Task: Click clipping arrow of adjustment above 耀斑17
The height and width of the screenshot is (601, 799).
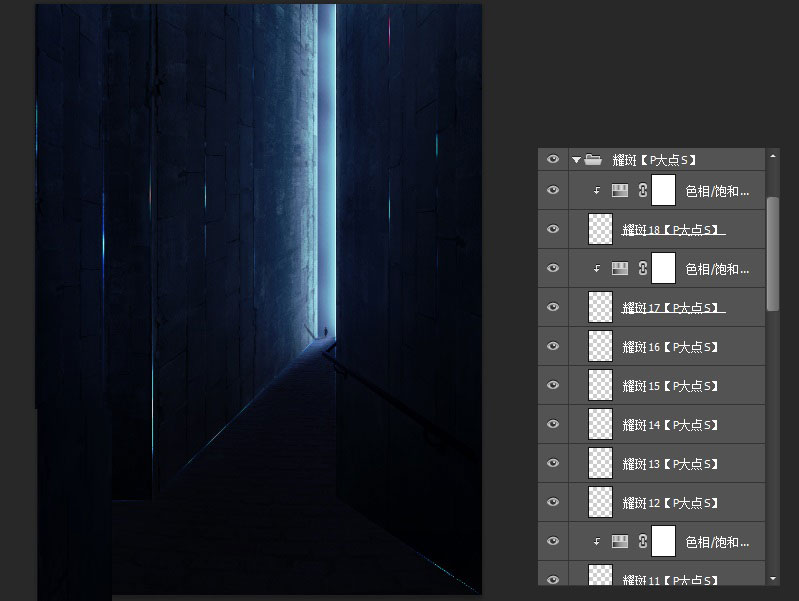Action: [597, 268]
